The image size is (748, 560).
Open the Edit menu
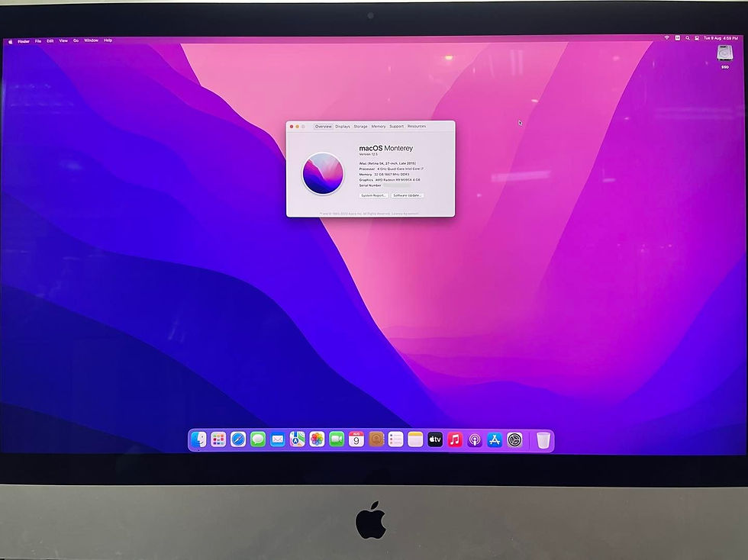[50, 41]
